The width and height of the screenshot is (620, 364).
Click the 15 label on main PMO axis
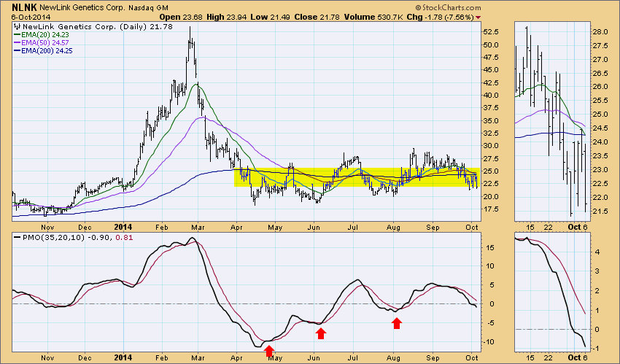point(490,248)
